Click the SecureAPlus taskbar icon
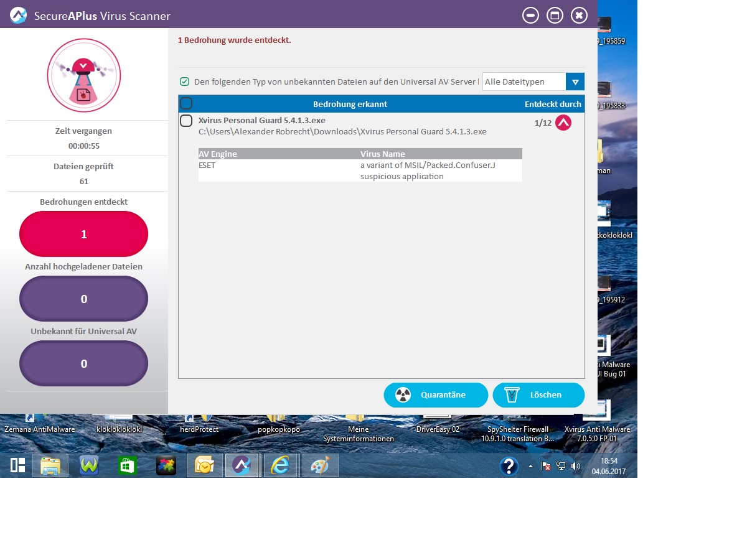 (242, 466)
